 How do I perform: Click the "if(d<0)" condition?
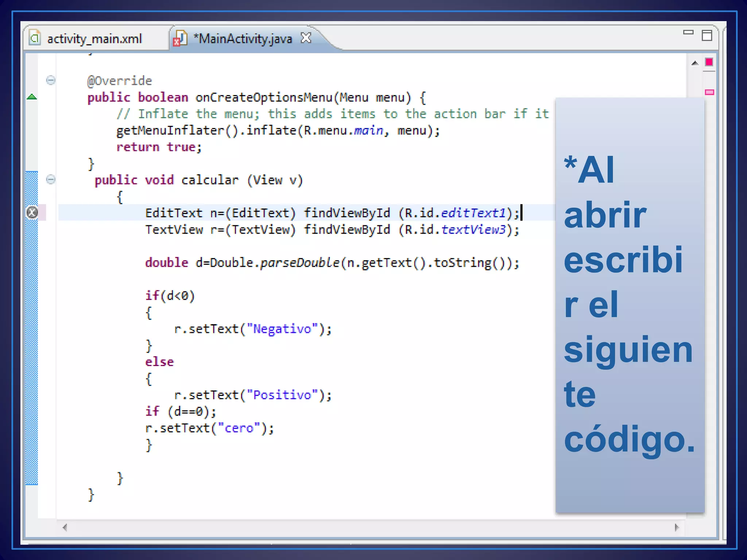[x=170, y=296]
